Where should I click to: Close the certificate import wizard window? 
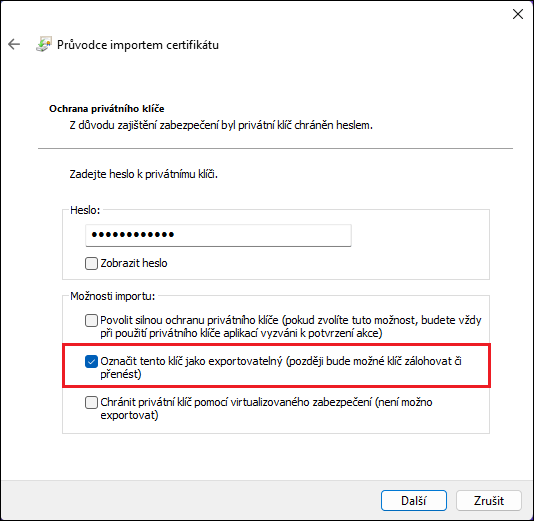[518, 14]
